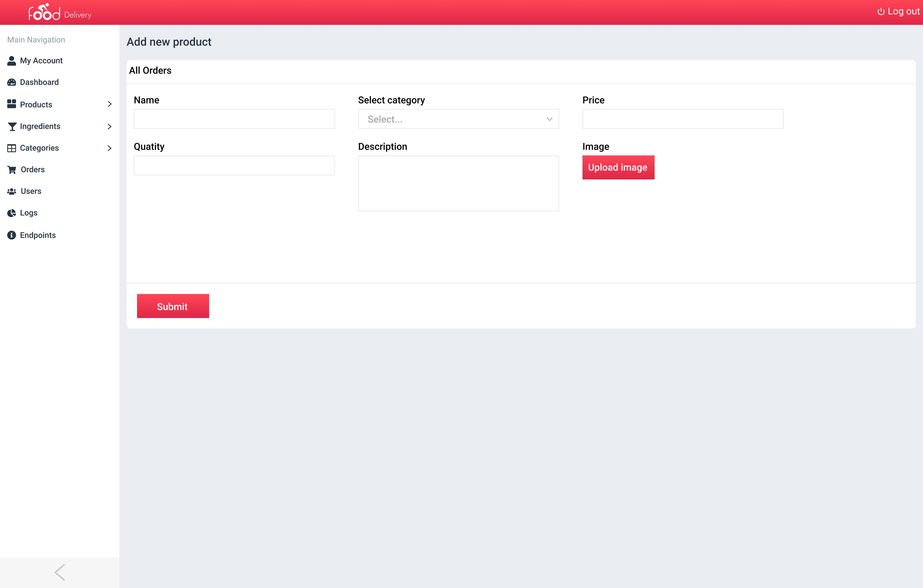Click the Add new product heading
The image size is (923, 588).
(169, 42)
